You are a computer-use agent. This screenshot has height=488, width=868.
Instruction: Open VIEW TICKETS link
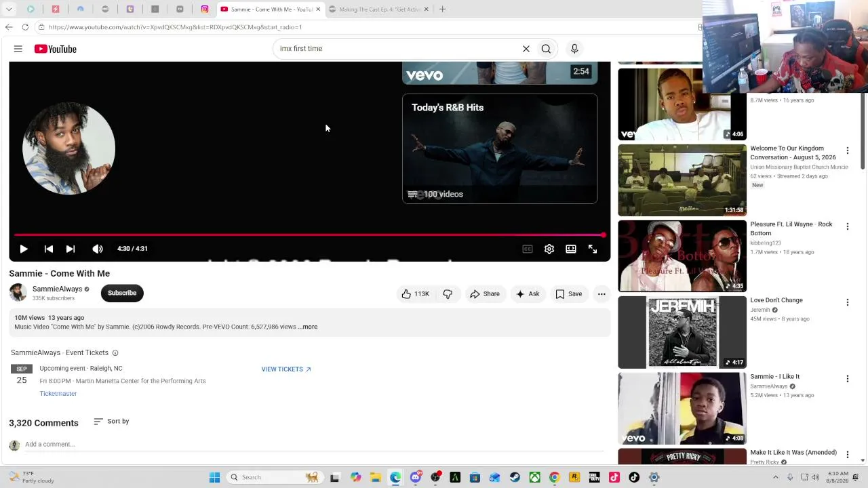(x=286, y=369)
